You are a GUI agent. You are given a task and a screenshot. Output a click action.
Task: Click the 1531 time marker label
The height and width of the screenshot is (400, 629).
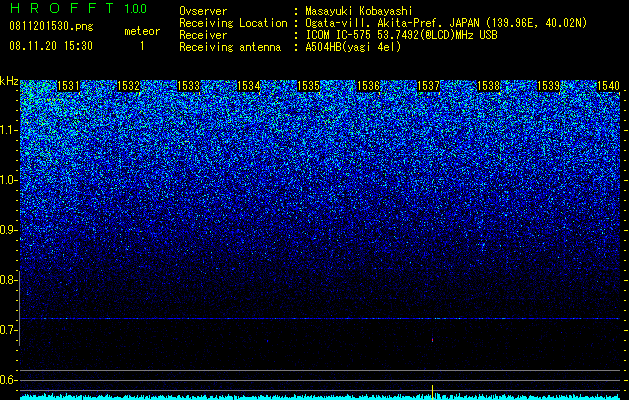(68, 86)
